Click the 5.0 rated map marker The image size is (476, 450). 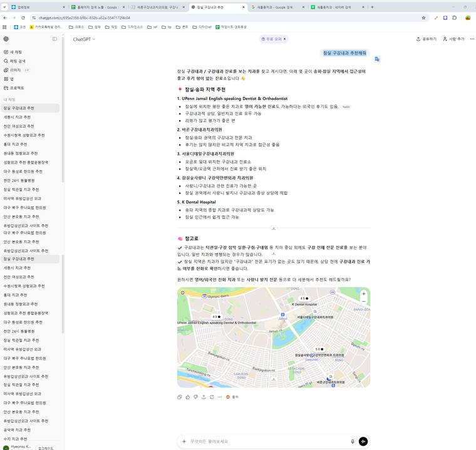click(319, 349)
